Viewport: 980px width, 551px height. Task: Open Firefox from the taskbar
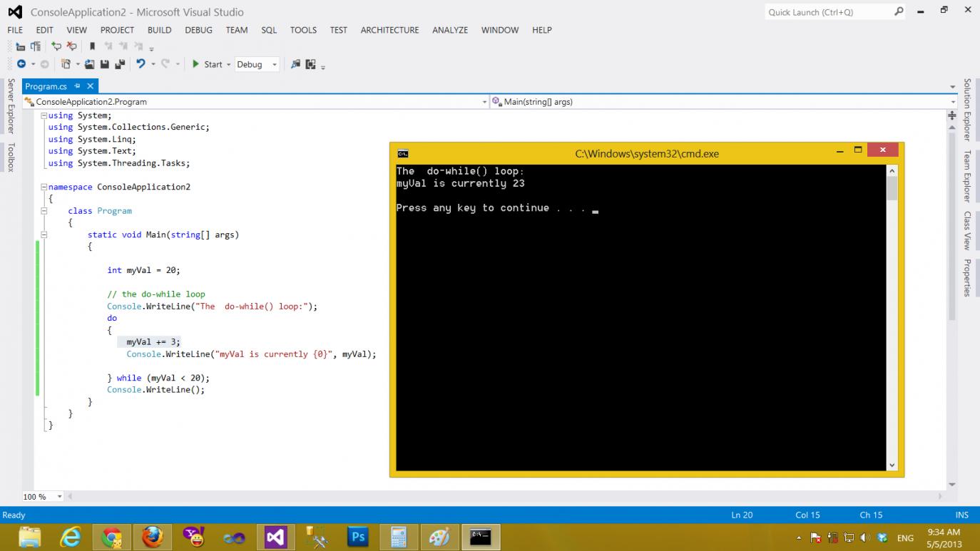[x=152, y=537]
